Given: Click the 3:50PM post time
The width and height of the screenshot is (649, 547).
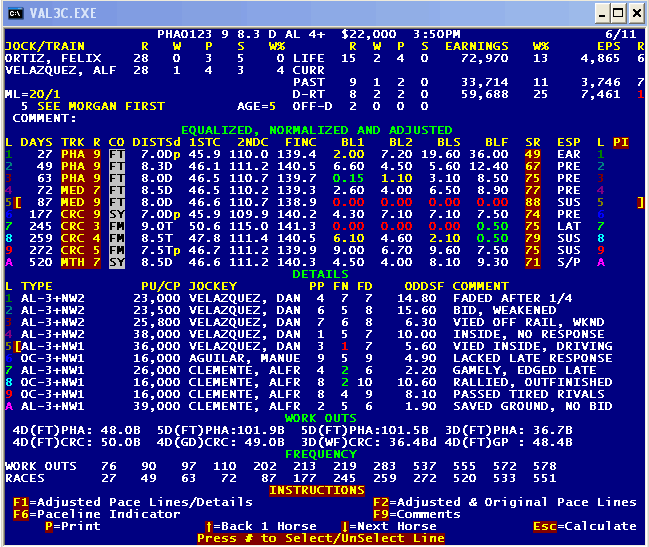Looking at the screenshot, I should click(x=437, y=34).
